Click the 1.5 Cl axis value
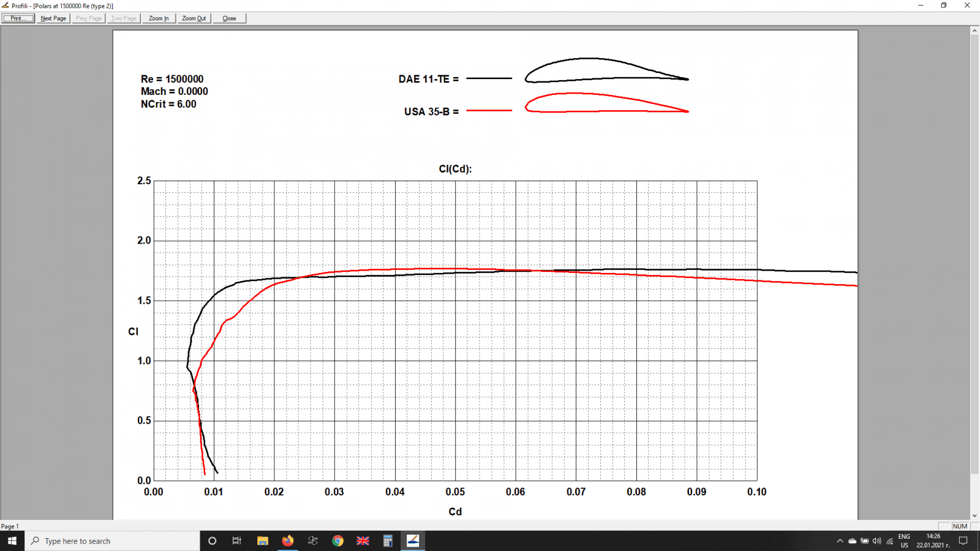The height and width of the screenshot is (551, 980). tap(144, 301)
